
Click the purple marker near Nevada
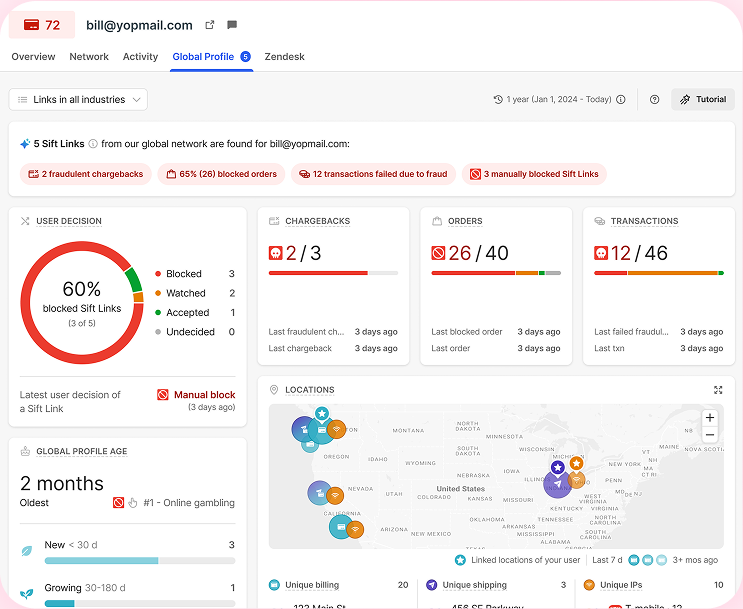(319, 493)
